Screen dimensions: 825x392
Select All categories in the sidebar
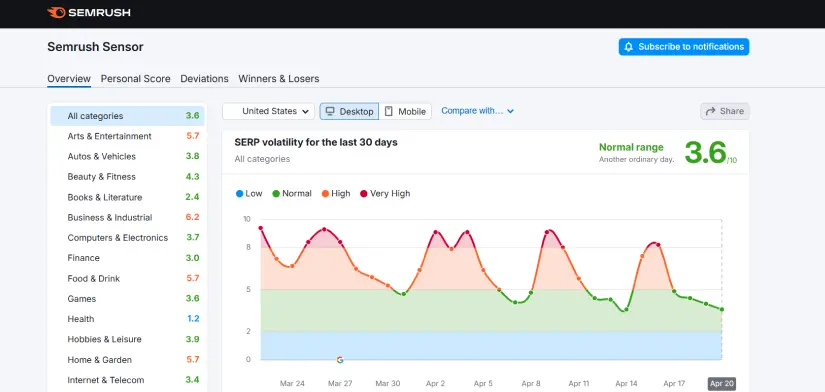(127, 116)
